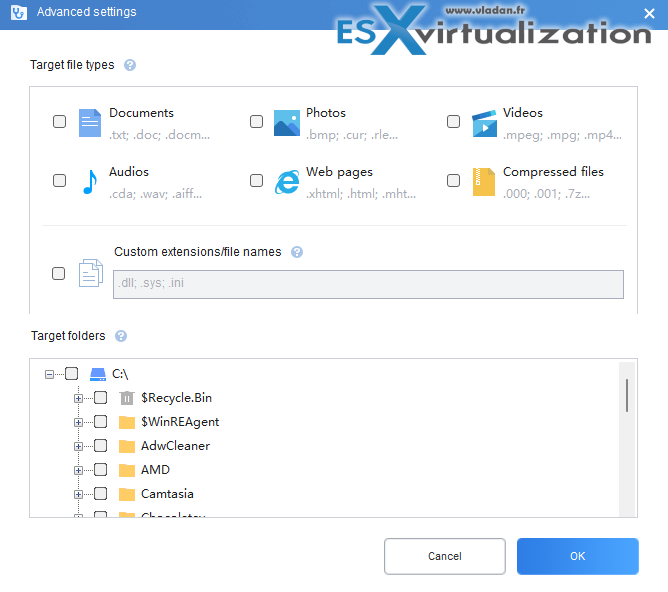Click the '.xhtml; .html; .mht...' extensions text
Image resolution: width=668 pixels, height=592 pixels.
pyautogui.click(x=361, y=194)
